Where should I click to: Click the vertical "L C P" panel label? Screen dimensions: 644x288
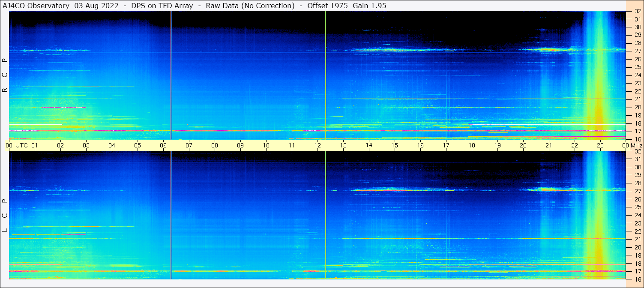tap(5, 216)
